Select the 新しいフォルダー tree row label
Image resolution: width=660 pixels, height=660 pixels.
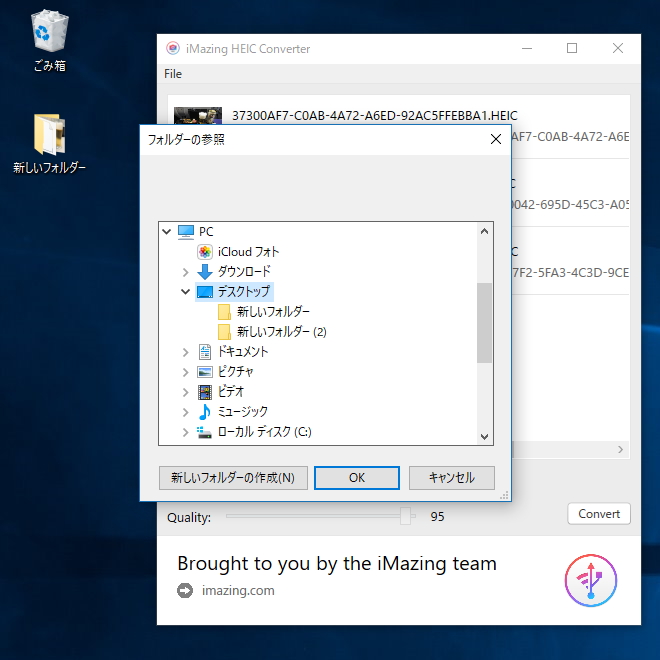pyautogui.click(x=273, y=312)
